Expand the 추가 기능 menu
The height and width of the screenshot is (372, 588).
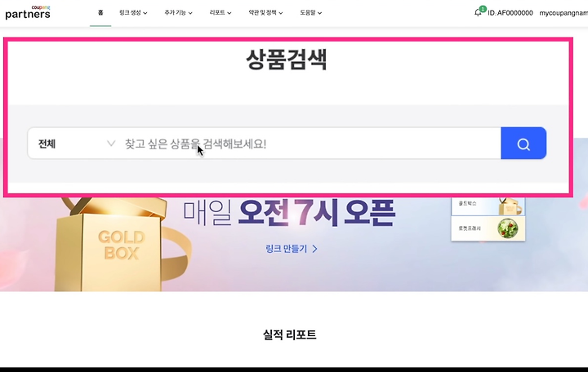[178, 13]
